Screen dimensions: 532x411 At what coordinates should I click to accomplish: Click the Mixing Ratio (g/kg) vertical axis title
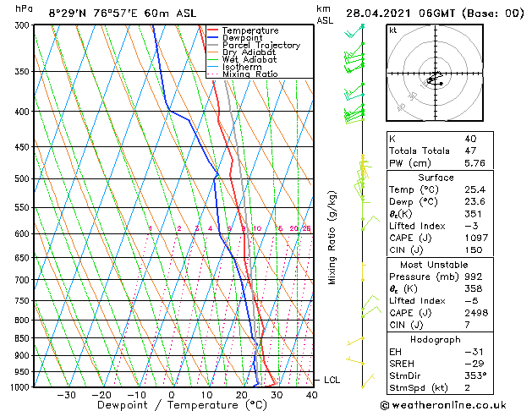point(332,238)
